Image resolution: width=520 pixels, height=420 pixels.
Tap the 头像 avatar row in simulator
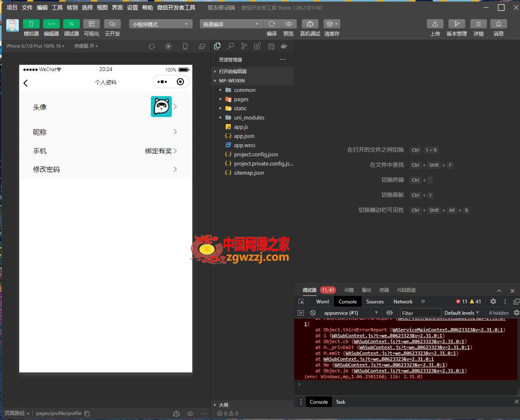pyautogui.click(x=106, y=107)
